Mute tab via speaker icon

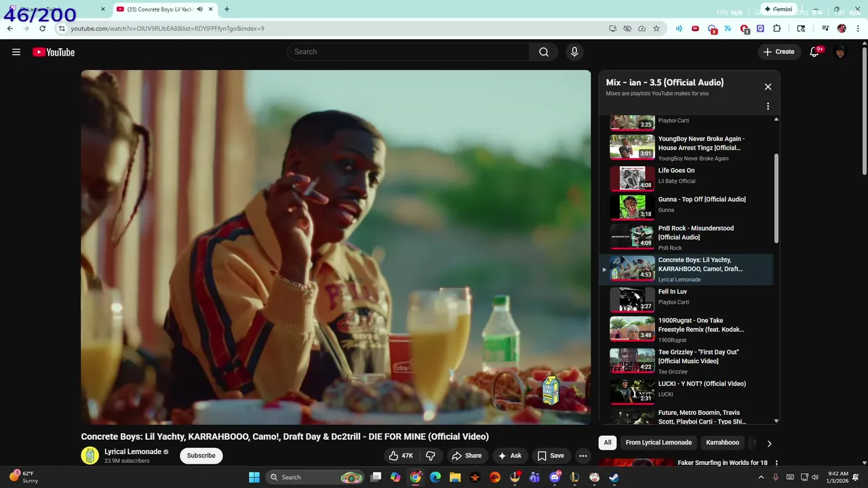[x=199, y=9]
